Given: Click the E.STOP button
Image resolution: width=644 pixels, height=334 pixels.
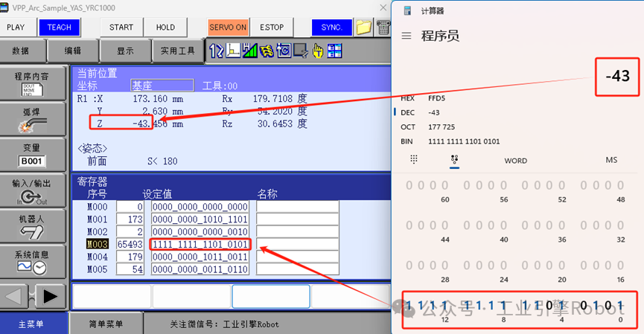Looking at the screenshot, I should (x=272, y=28).
